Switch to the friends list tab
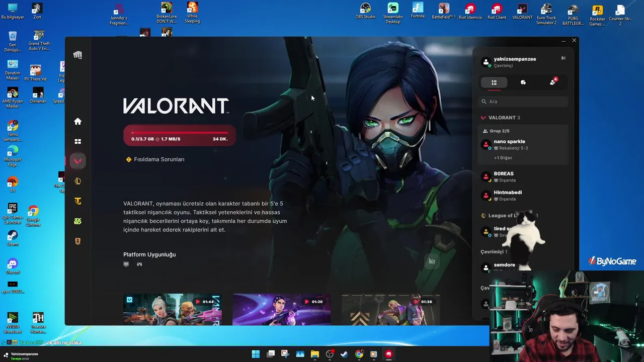The width and height of the screenshot is (644, 362). [494, 82]
